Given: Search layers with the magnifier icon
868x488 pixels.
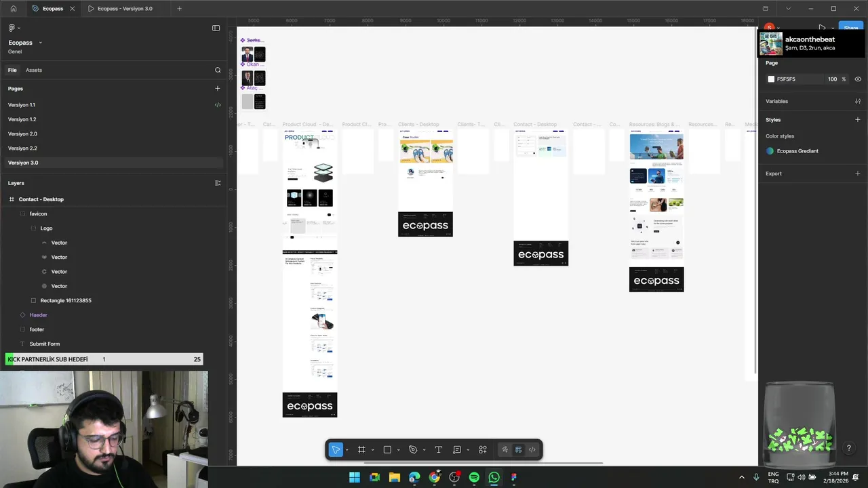Looking at the screenshot, I should [218, 70].
